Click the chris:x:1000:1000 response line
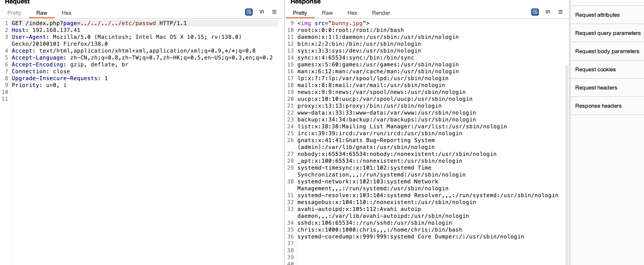This screenshot has height=265, width=644. click(x=379, y=230)
